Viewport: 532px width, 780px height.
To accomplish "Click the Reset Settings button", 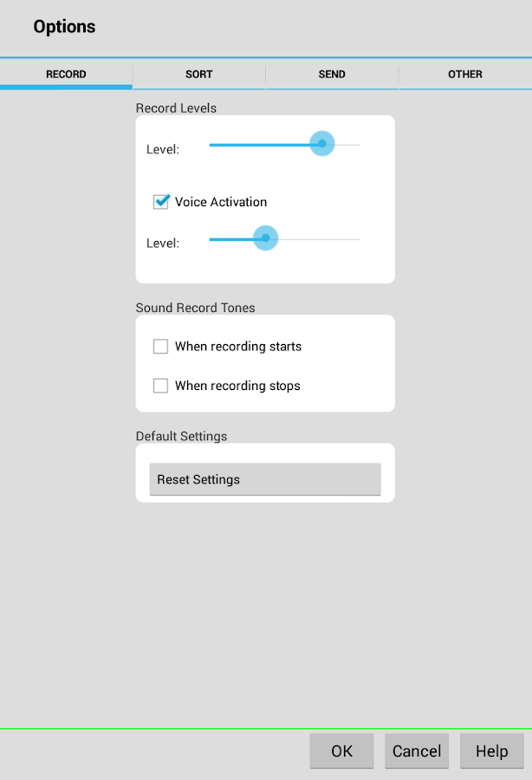I will tap(265, 479).
